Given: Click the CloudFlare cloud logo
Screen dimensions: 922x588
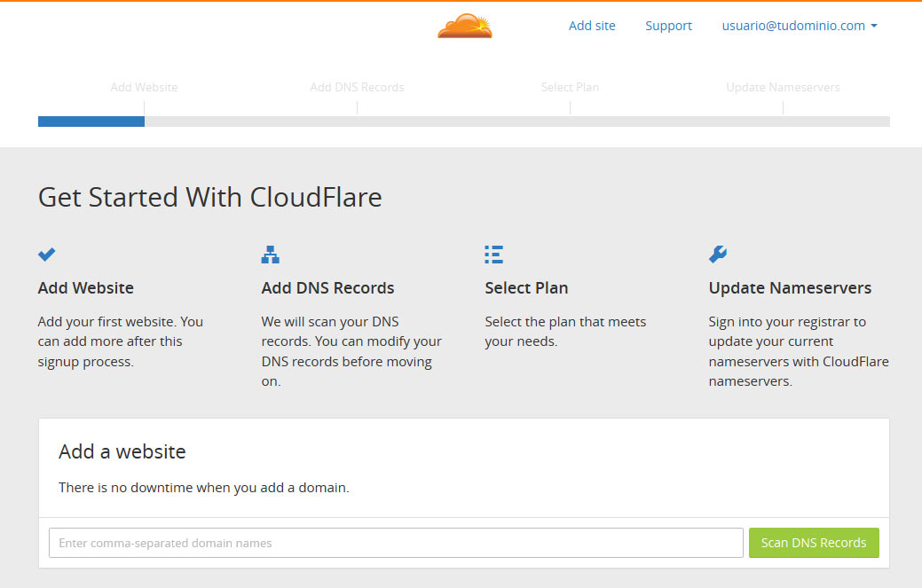Looking at the screenshot, I should 464,26.
